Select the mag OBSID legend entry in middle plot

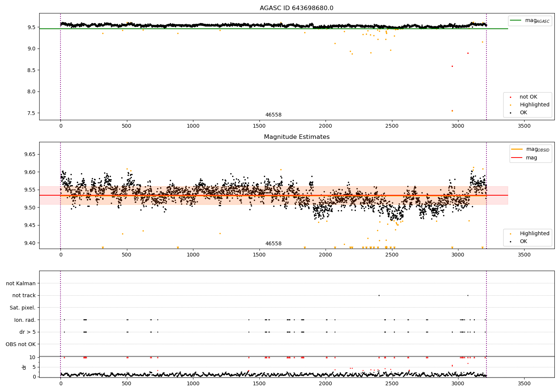pos(531,149)
